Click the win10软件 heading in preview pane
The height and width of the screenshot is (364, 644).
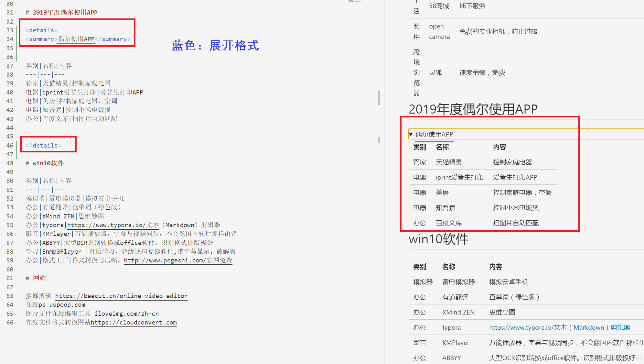[438, 239]
